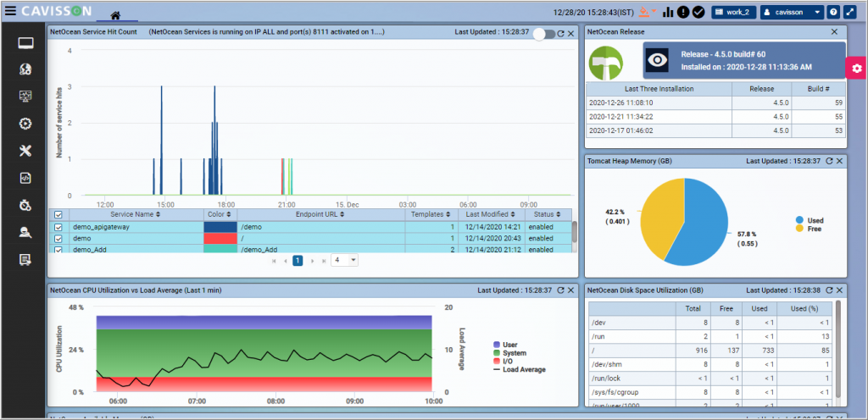The height and width of the screenshot is (420, 868).
Task: Click the blue color swatch for demo_apigateway
Action: [x=220, y=227]
